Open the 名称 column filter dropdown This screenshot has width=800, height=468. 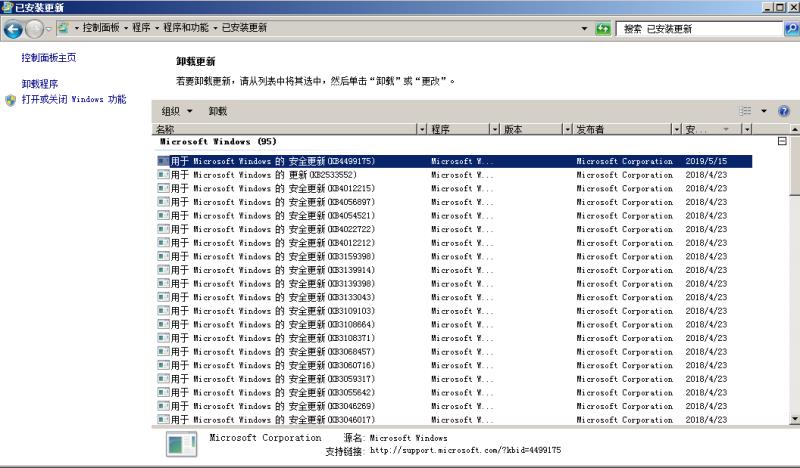[421, 130]
